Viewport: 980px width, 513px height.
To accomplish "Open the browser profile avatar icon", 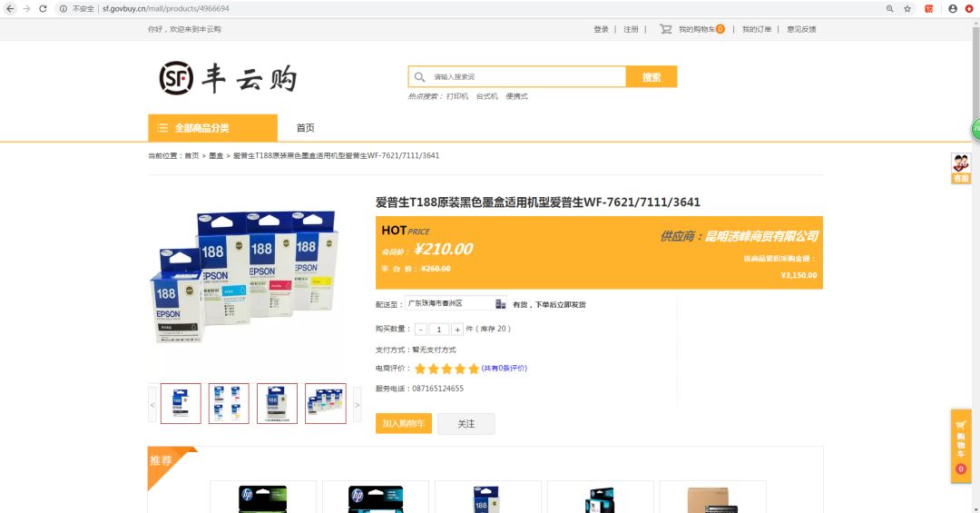I will pos(953,9).
